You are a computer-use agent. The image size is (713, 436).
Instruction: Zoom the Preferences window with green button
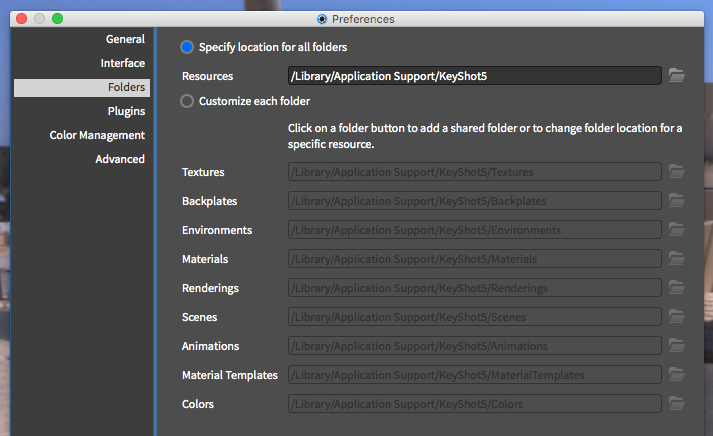(57, 19)
